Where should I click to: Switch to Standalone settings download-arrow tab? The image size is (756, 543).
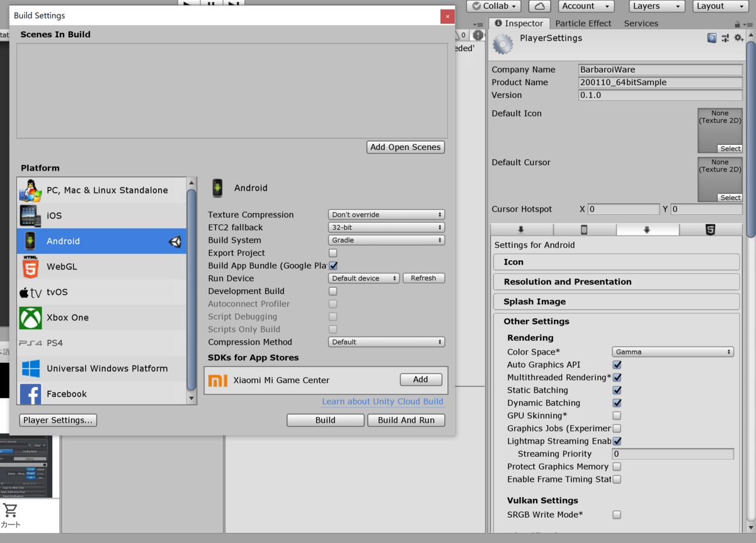(x=521, y=230)
